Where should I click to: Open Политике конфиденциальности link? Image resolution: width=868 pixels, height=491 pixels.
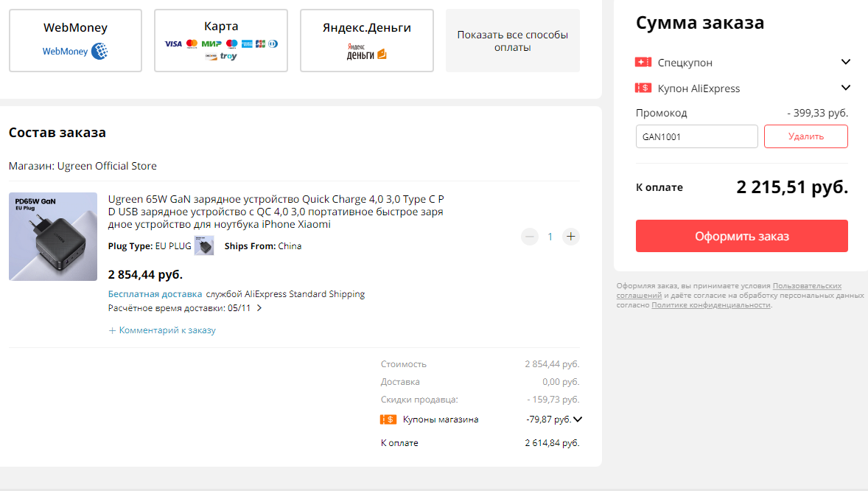[710, 305]
